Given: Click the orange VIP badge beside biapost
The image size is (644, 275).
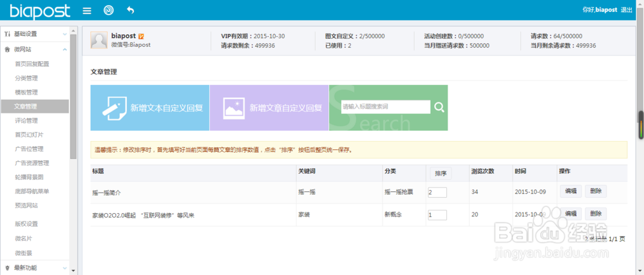Looking at the screenshot, I should [x=141, y=37].
